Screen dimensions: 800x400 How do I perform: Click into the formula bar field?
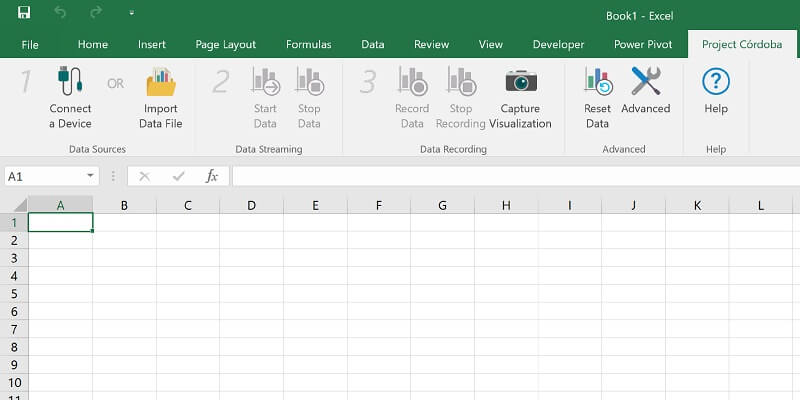516,177
